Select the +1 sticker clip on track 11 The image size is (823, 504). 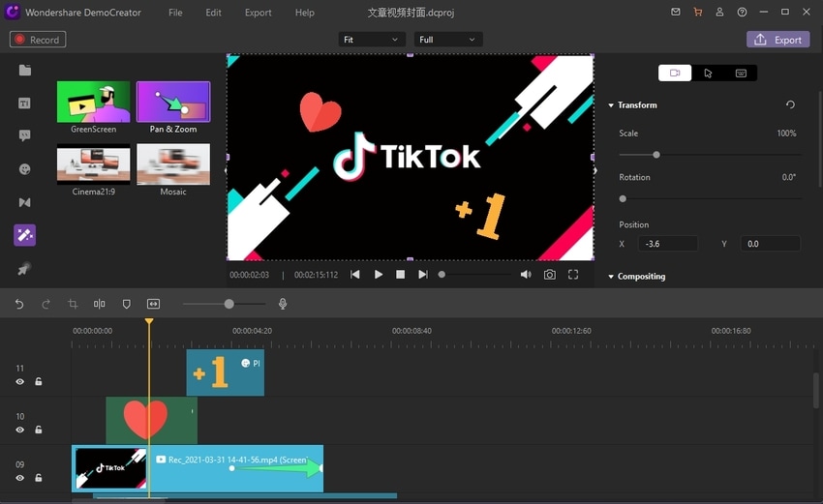[x=226, y=372]
